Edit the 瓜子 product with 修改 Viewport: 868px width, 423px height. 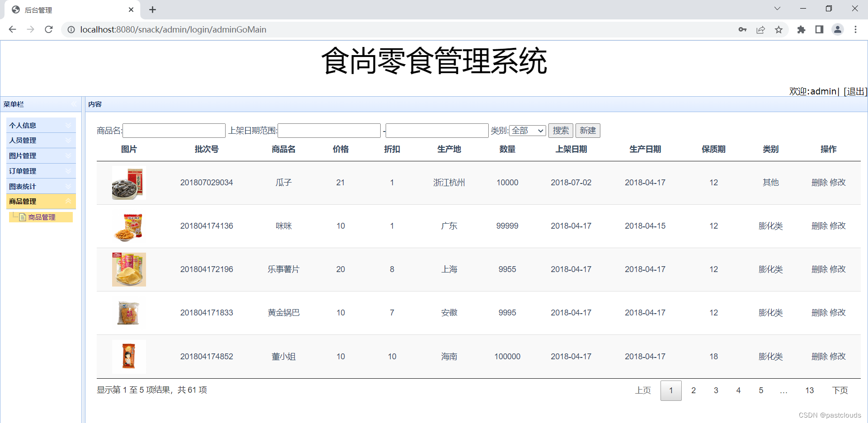pos(838,183)
